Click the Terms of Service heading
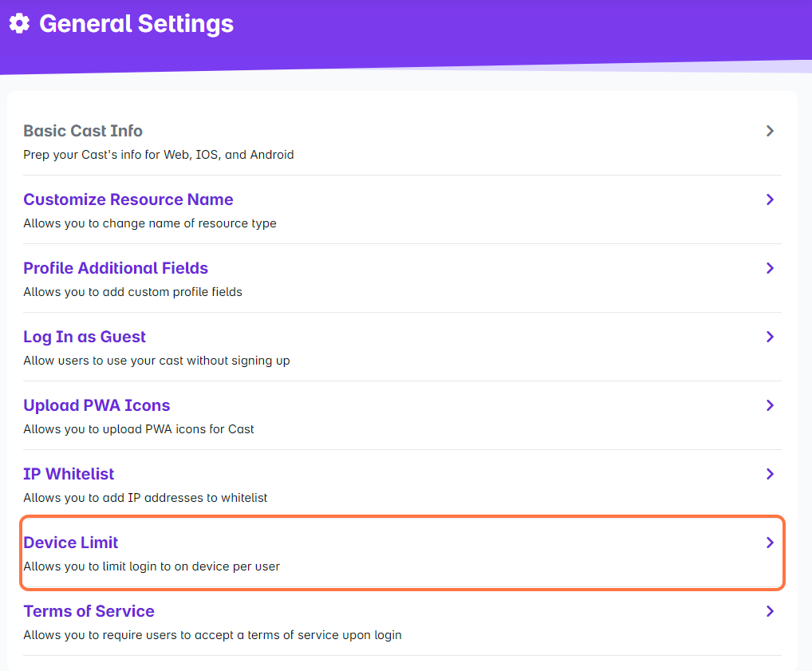 [x=89, y=611]
